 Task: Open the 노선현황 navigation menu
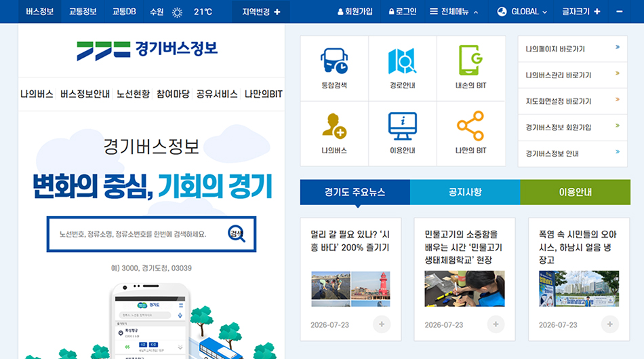click(133, 94)
